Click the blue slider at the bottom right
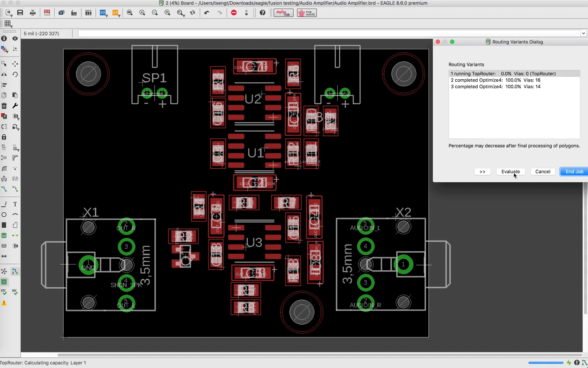The image size is (588, 368). coord(546,362)
